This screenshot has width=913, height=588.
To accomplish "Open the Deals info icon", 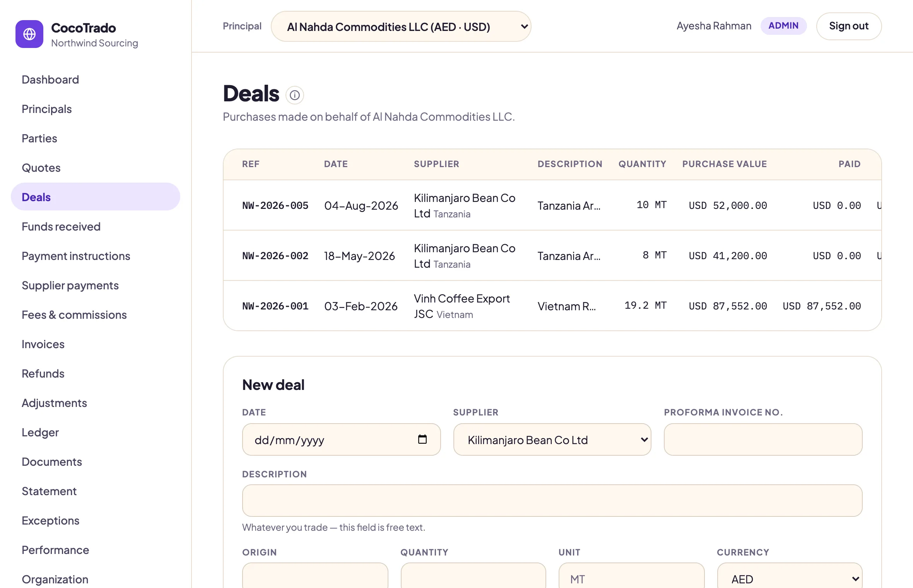I will coord(295,95).
